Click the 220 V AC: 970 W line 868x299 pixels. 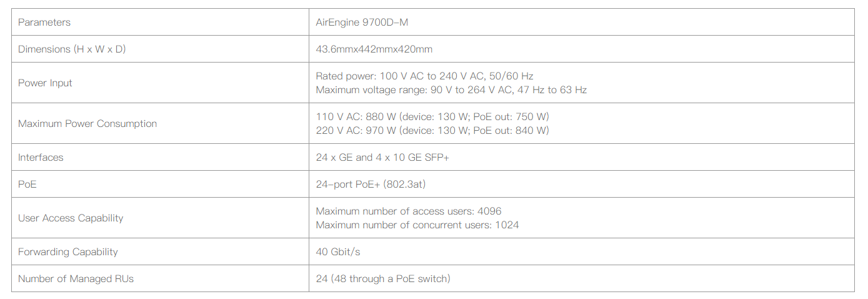point(432,131)
